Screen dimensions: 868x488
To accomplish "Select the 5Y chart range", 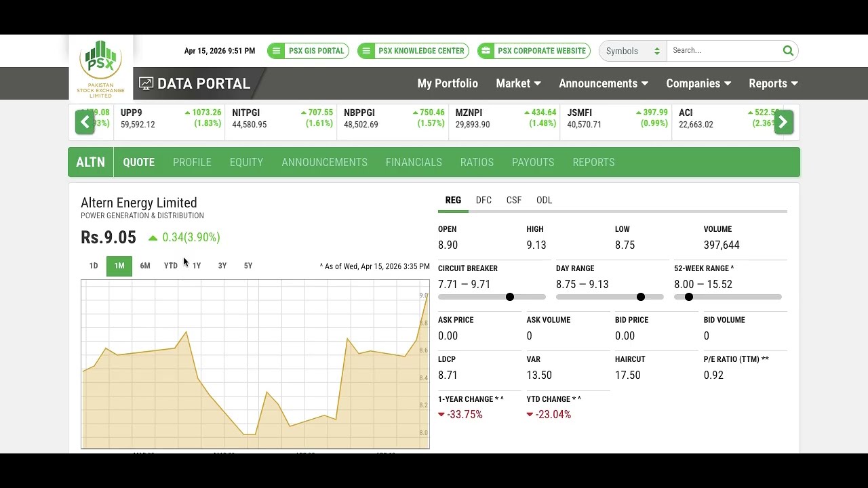I will click(248, 266).
